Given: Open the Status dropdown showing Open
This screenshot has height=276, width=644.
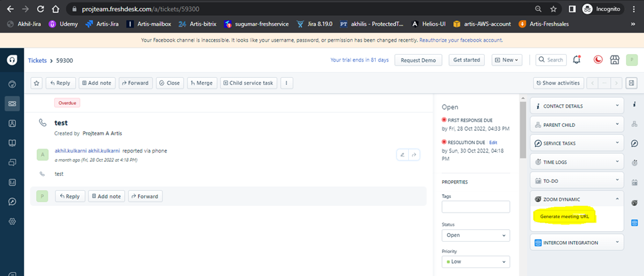Looking at the screenshot, I should [476, 235].
